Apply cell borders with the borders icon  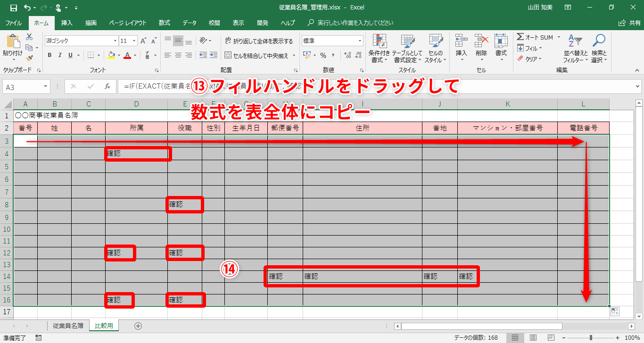(91, 55)
